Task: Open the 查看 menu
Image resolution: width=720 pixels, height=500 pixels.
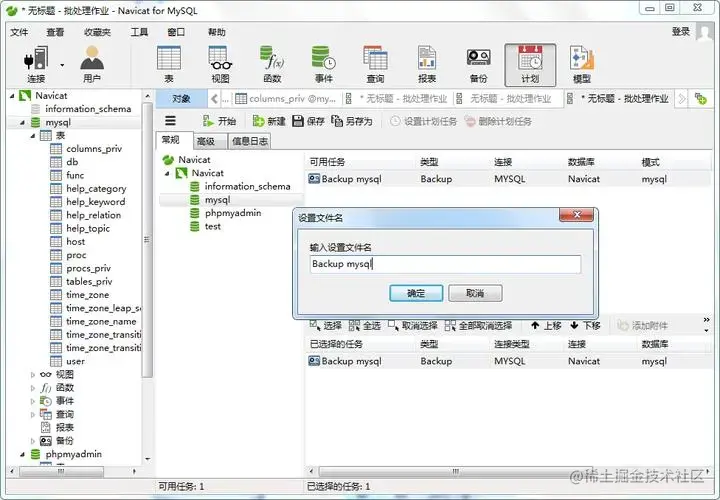Action: (55, 32)
